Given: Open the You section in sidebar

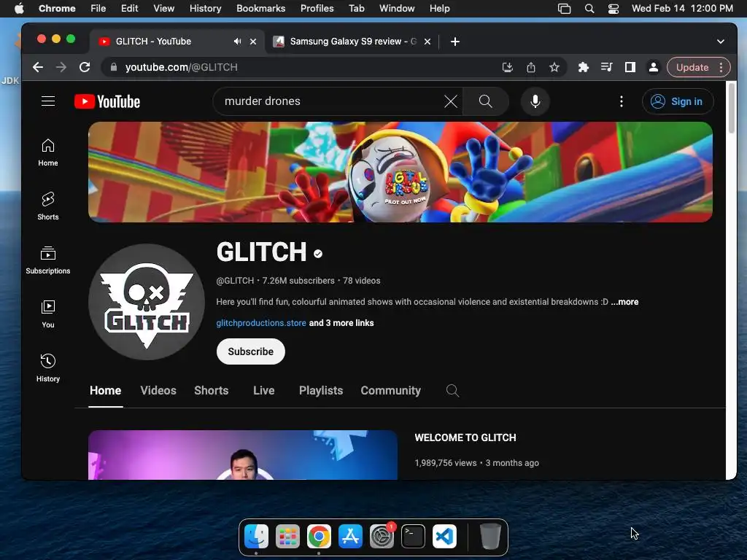Looking at the screenshot, I should pyautogui.click(x=48, y=314).
